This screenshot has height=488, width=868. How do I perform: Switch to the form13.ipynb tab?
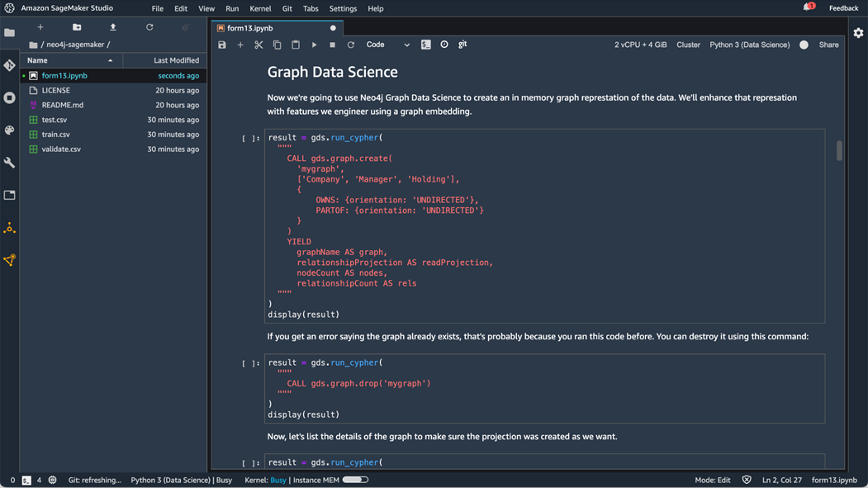coord(250,28)
